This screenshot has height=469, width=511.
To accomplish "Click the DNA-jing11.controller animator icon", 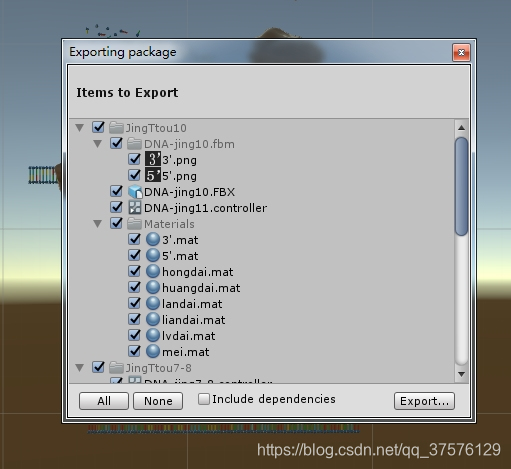I will click(x=135, y=207).
